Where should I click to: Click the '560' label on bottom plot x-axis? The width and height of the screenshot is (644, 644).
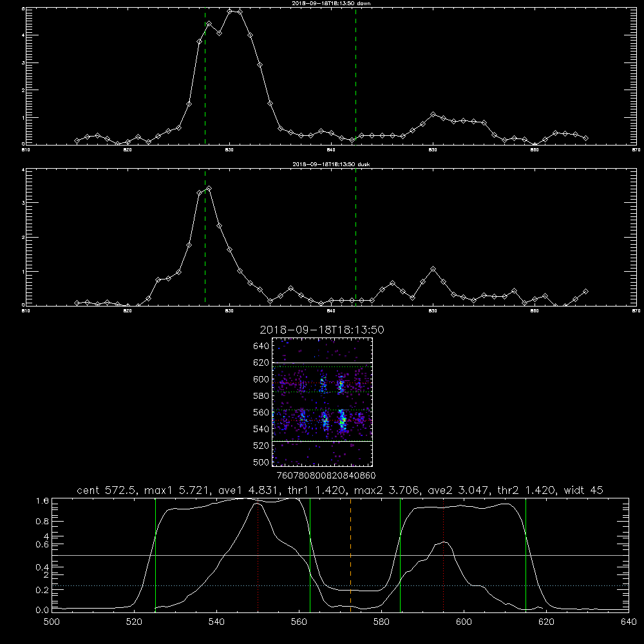click(x=299, y=622)
